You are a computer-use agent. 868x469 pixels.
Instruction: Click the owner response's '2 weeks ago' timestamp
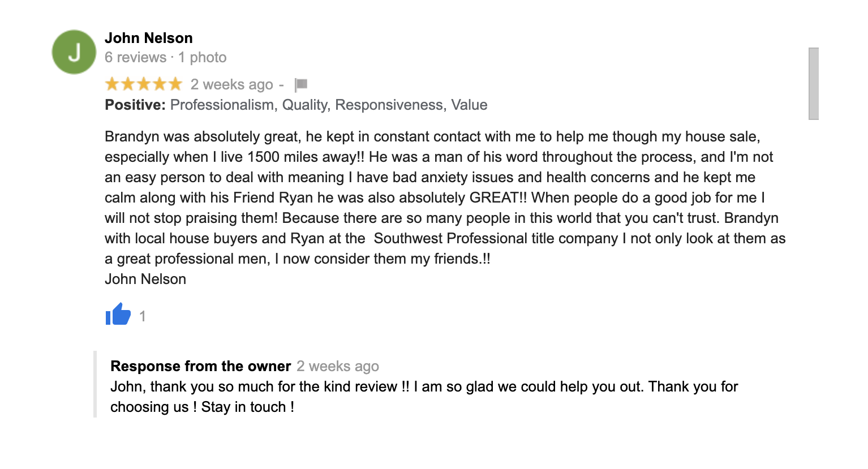click(x=338, y=366)
